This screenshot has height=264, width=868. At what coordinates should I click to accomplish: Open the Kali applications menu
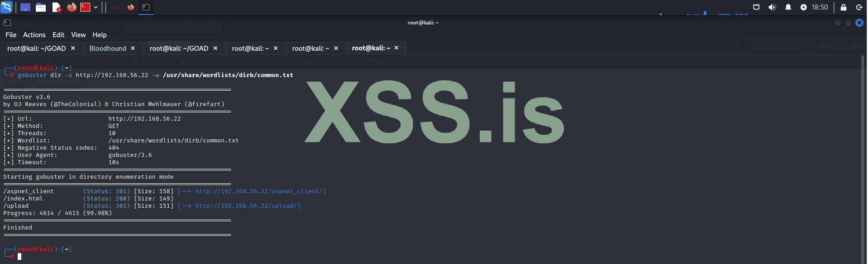[6, 7]
